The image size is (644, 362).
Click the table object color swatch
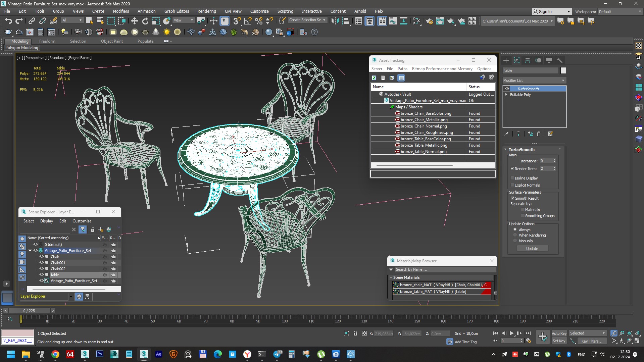(x=563, y=70)
